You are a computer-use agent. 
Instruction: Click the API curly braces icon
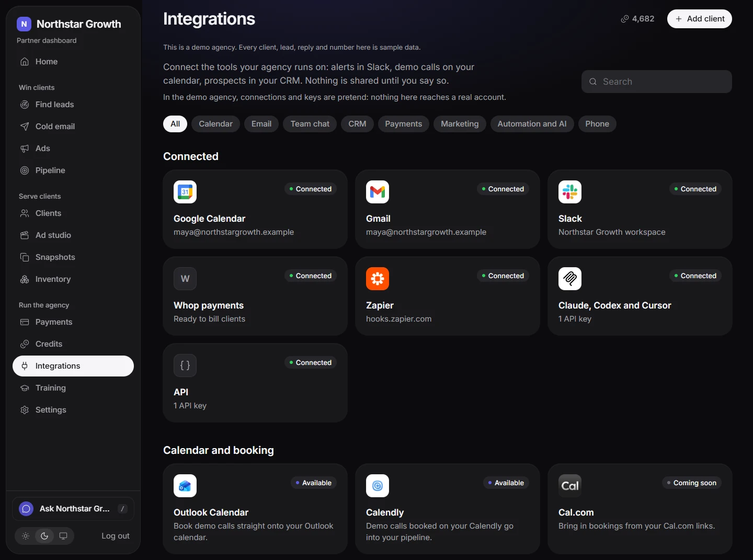(185, 365)
